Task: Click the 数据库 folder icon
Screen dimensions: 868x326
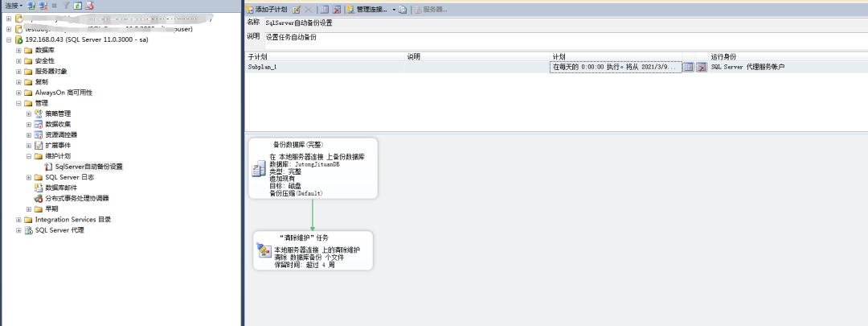Action: (28, 51)
